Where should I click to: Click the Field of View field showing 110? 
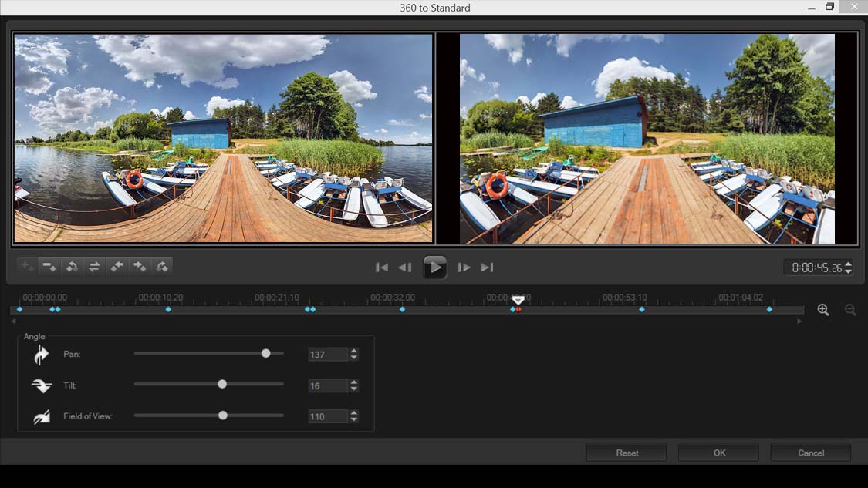click(328, 416)
